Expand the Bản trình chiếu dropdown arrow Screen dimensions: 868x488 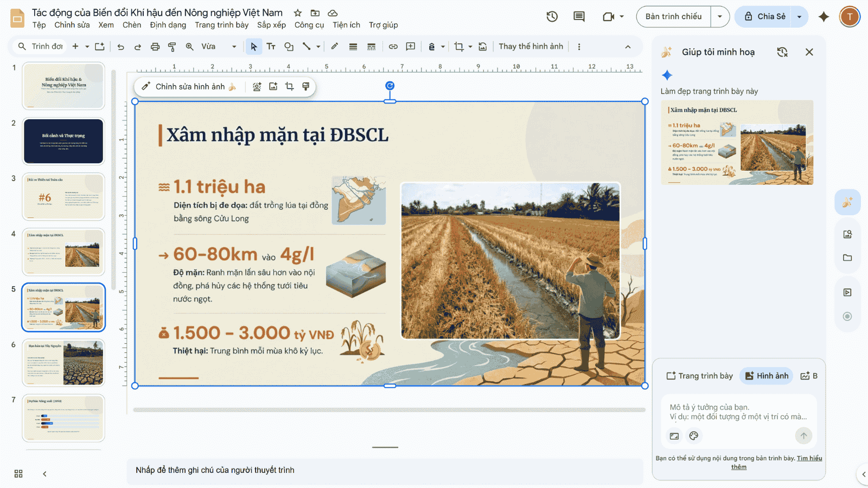click(x=720, y=17)
